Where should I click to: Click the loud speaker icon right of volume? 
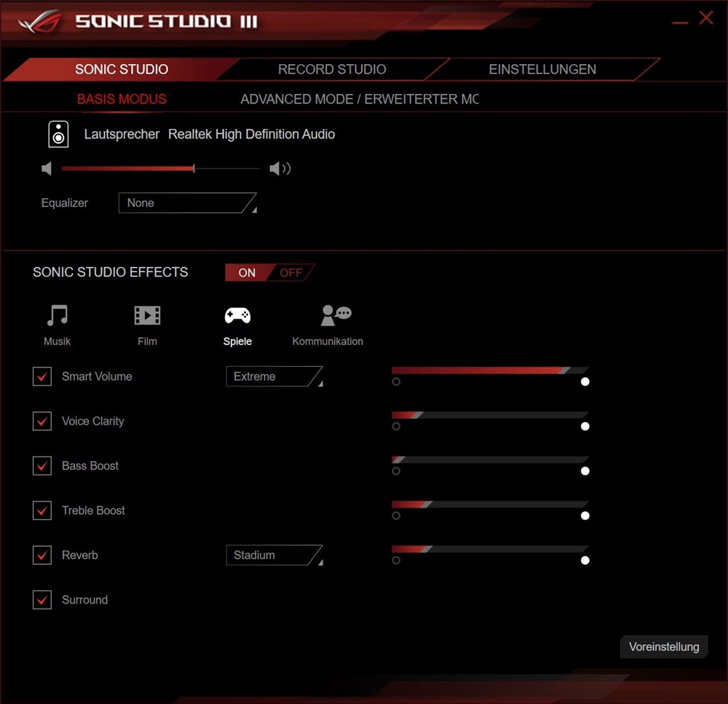[280, 169]
